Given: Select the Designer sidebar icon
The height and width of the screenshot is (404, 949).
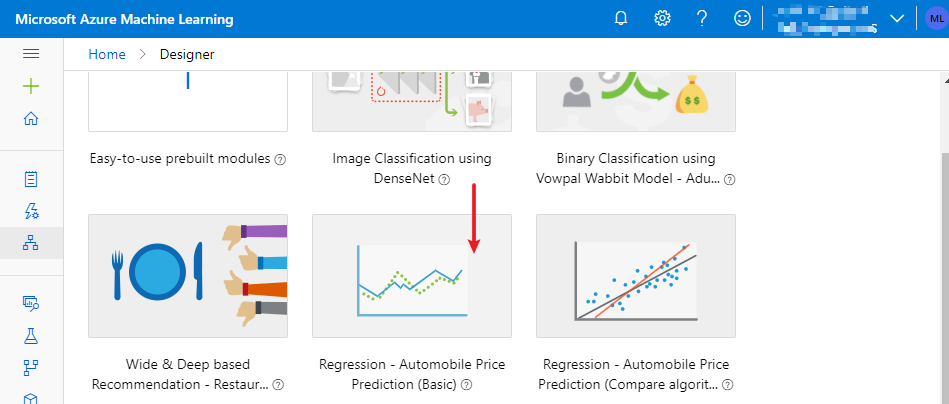Looking at the screenshot, I should click(x=31, y=243).
